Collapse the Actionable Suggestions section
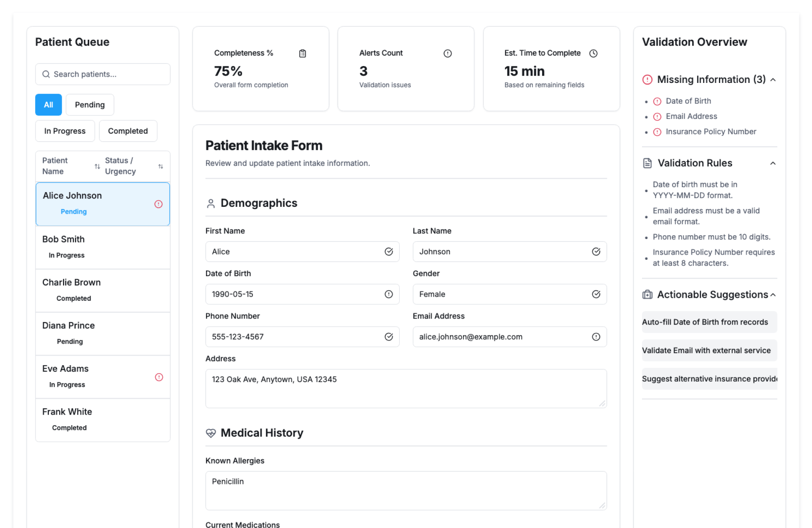 (x=773, y=295)
